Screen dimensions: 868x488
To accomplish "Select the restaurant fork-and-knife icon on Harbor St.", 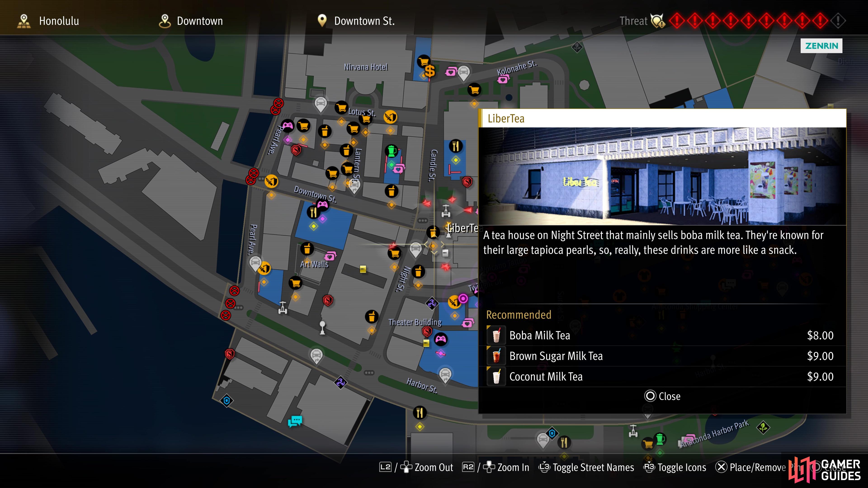I will [420, 413].
